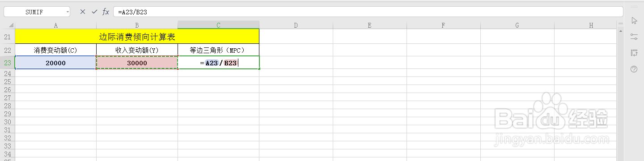Cancel formula entry with the X icon
This screenshot has height=161, width=644.
point(82,12)
